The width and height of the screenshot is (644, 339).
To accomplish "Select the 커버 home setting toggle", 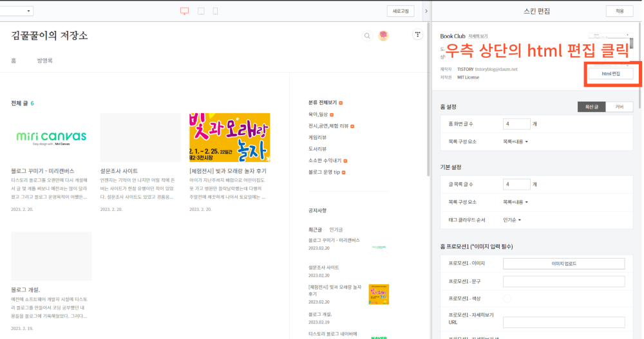I will [620, 107].
